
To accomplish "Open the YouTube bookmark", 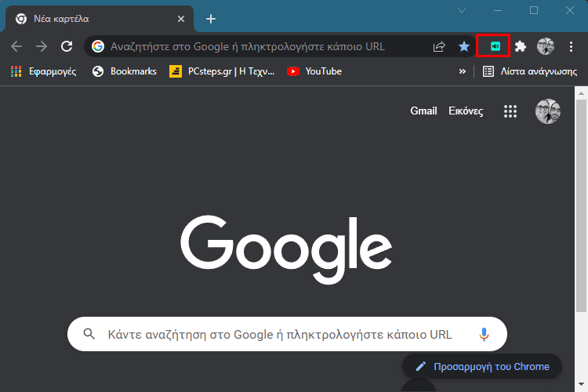I will tap(314, 71).
